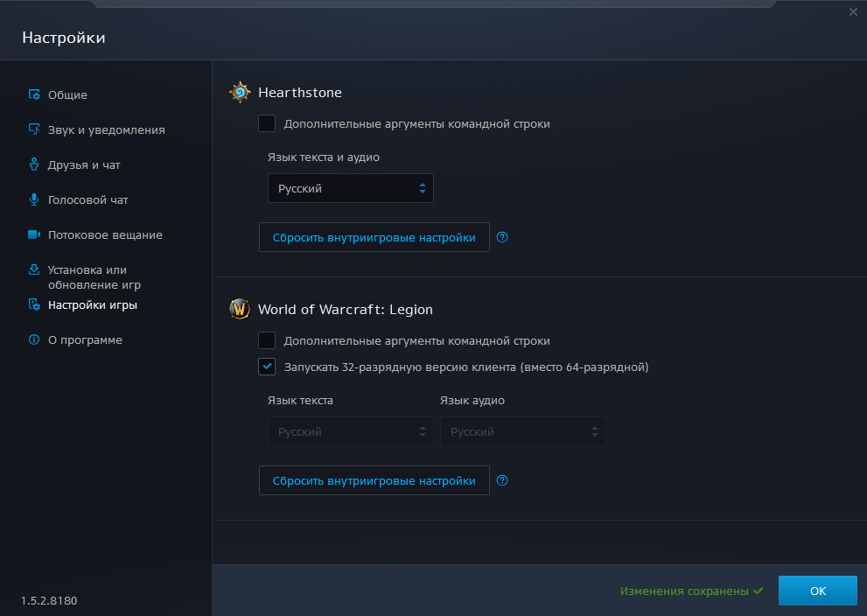Click help icon beside Warcraft reset button

(502, 480)
